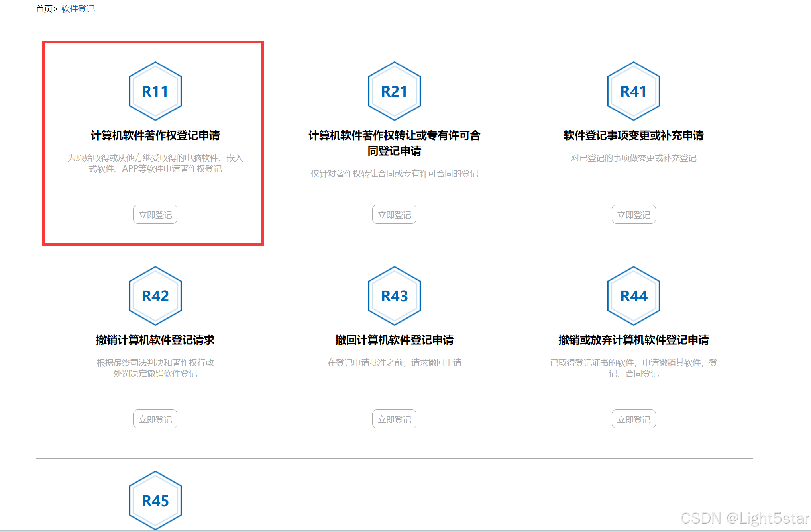
Task: Click the R42 hexagon icon
Action: click(155, 296)
